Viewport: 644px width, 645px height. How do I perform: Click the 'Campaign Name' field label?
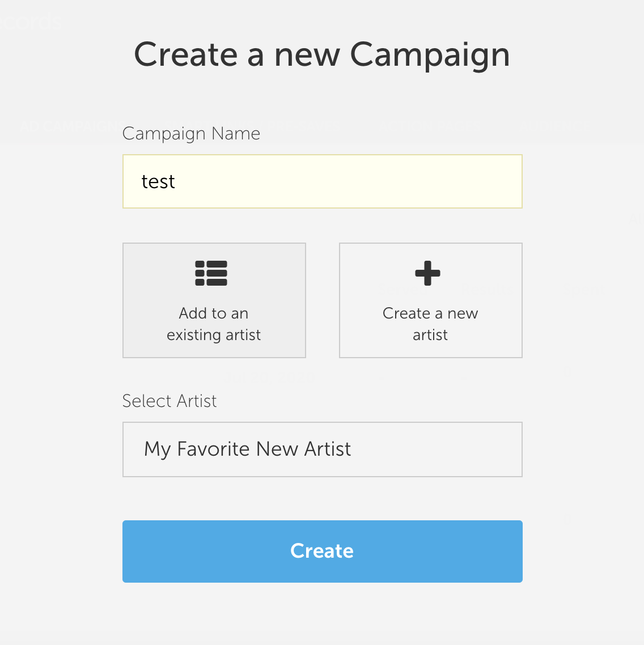[191, 134]
